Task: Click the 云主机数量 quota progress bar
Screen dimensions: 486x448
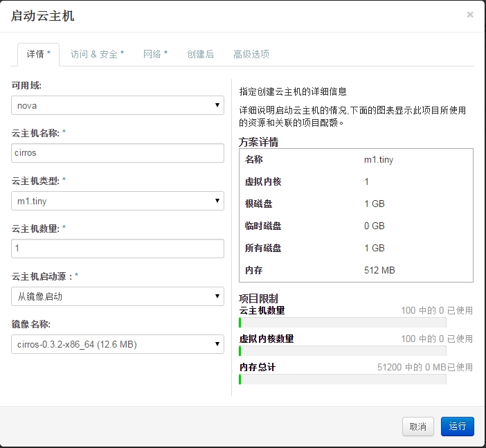Action: [343, 323]
